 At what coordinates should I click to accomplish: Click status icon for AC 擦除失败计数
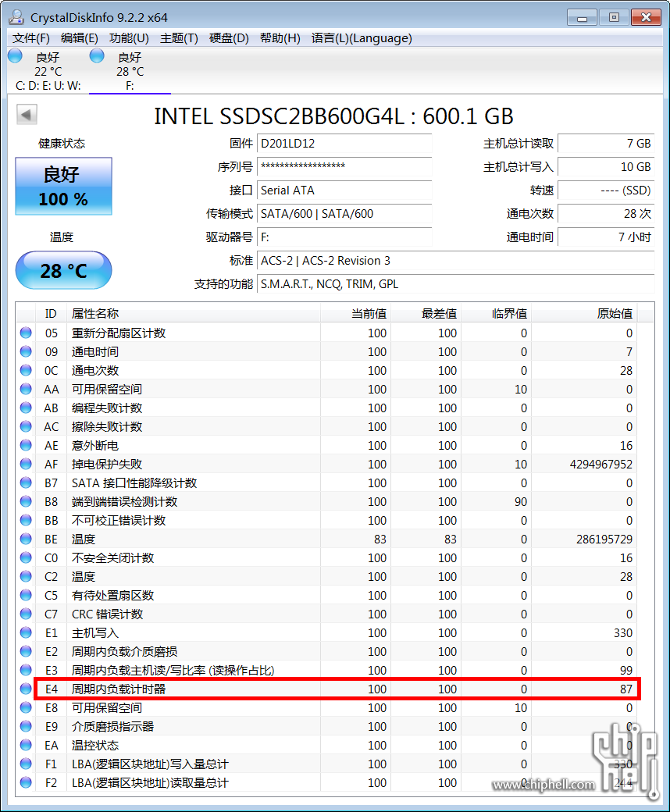(x=26, y=426)
